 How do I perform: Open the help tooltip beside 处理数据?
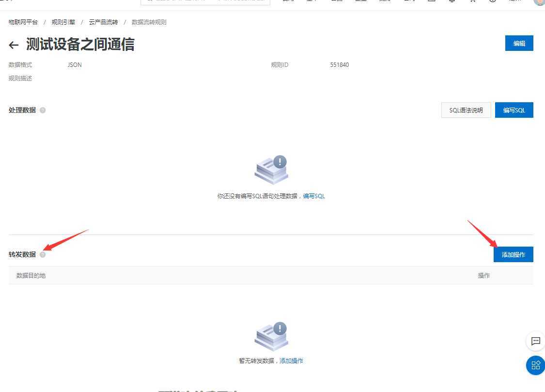[x=43, y=110]
